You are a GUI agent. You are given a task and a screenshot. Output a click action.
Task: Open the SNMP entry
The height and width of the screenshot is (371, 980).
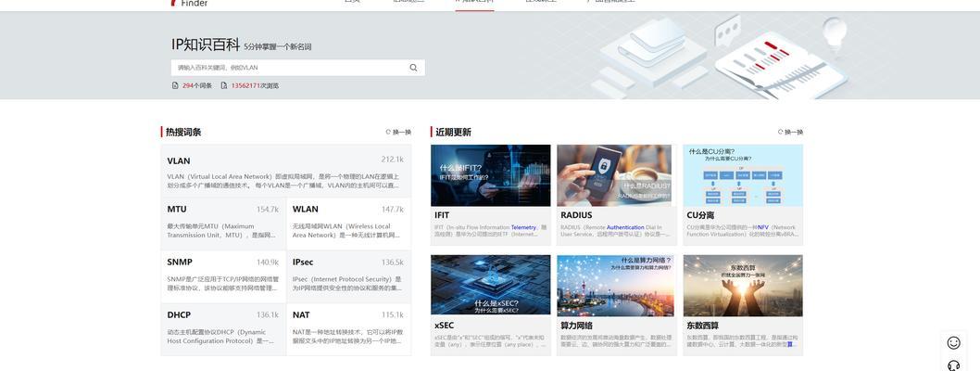[x=180, y=262]
